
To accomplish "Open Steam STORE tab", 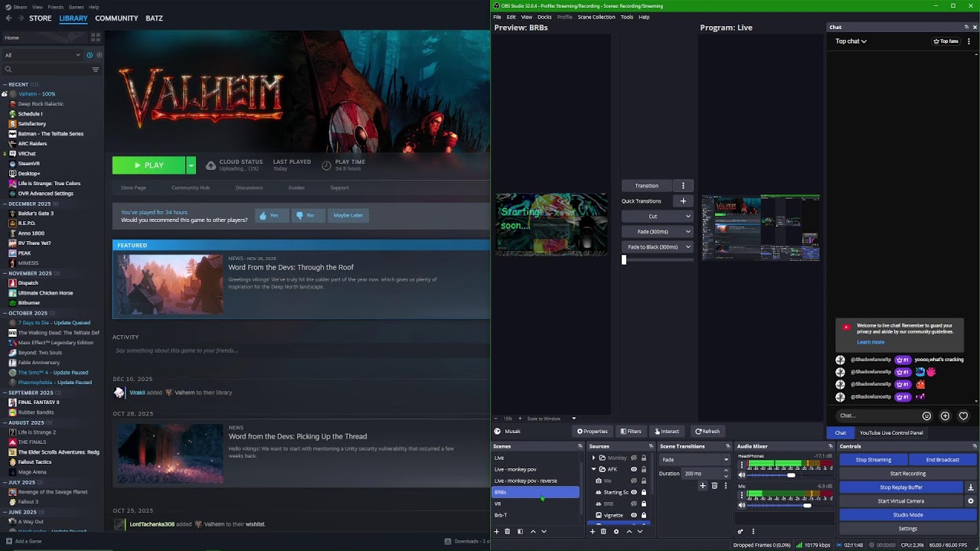I will click(40, 18).
